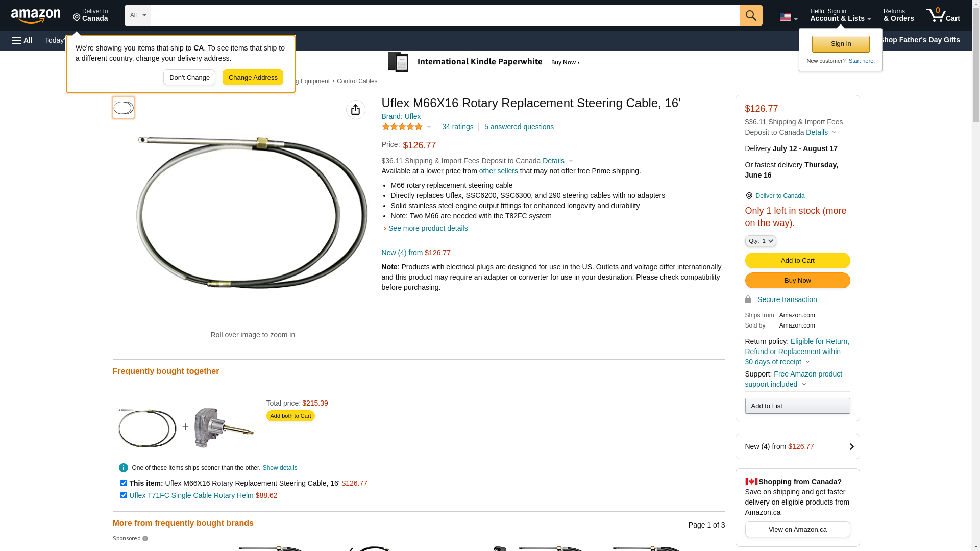Click the Add to Cart button
The width and height of the screenshot is (980, 551).
[x=797, y=261]
